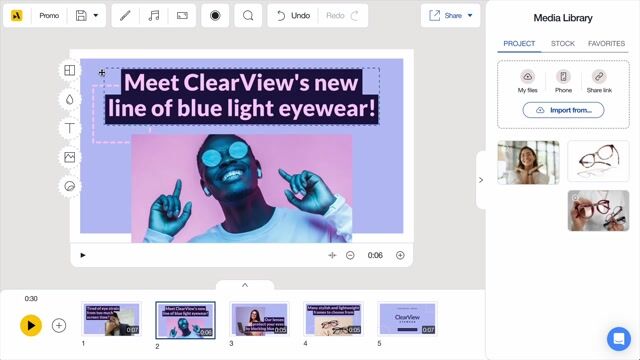Open the blue chat support button

pyautogui.click(x=619, y=339)
